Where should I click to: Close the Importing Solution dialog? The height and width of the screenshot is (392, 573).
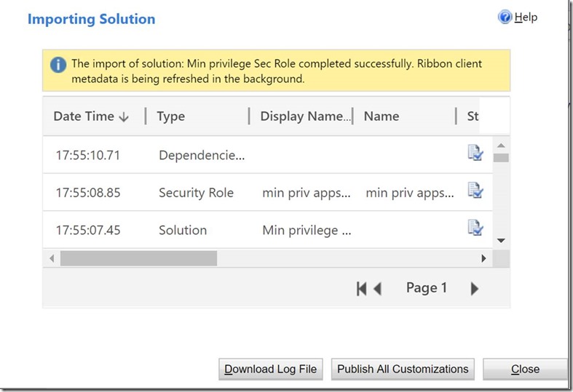pyautogui.click(x=524, y=369)
